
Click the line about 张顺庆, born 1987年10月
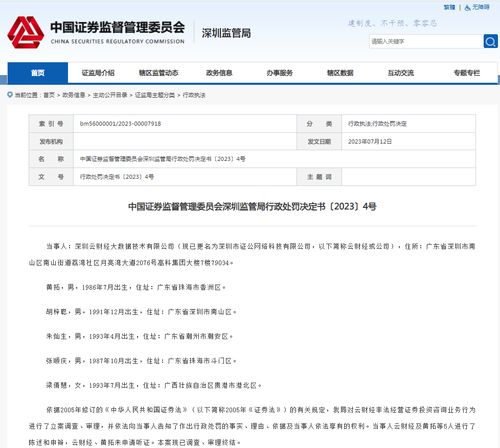pyautogui.click(x=141, y=361)
